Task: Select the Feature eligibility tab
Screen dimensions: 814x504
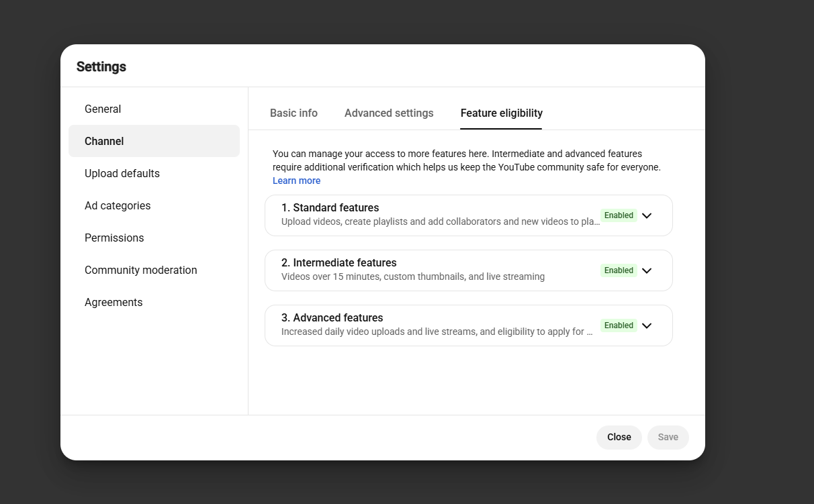Action: coord(502,113)
